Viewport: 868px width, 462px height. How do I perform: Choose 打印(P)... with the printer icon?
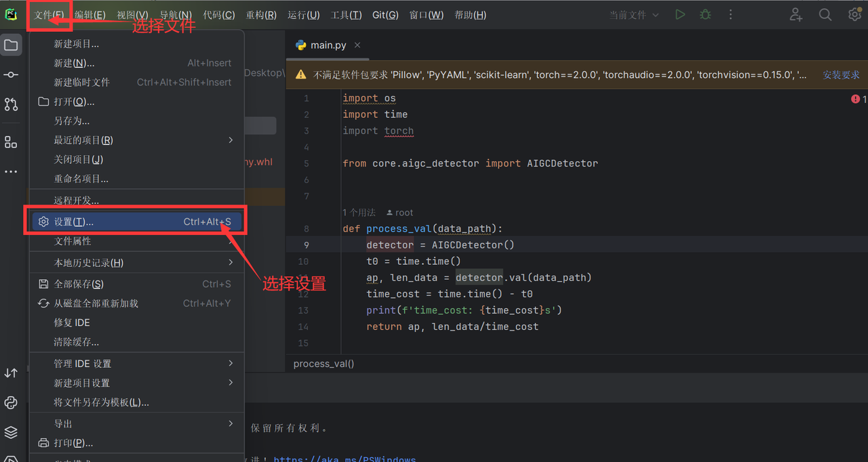[137, 443]
